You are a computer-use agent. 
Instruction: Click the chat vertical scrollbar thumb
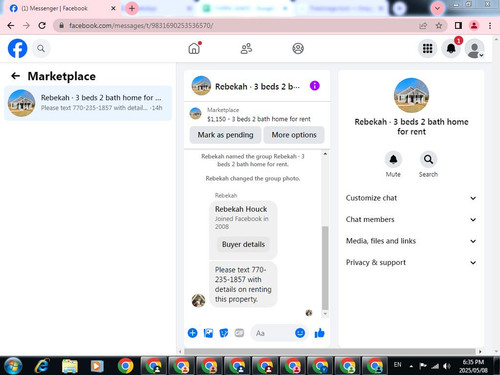(325, 268)
